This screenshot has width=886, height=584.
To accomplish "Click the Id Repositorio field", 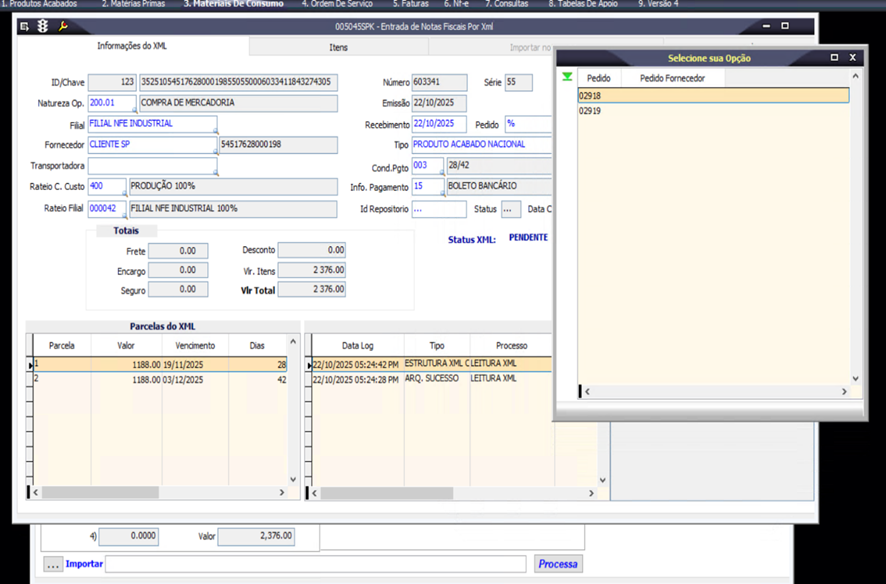I will [x=439, y=209].
